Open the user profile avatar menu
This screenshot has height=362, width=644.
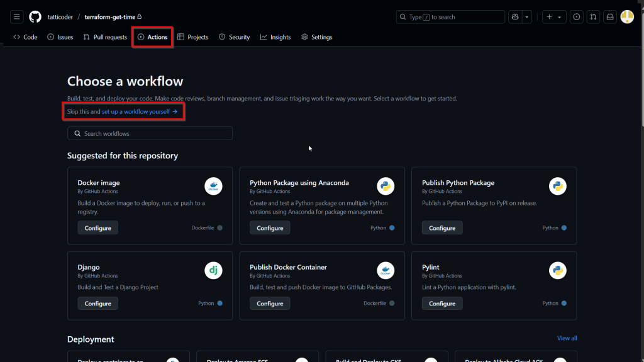pyautogui.click(x=627, y=17)
